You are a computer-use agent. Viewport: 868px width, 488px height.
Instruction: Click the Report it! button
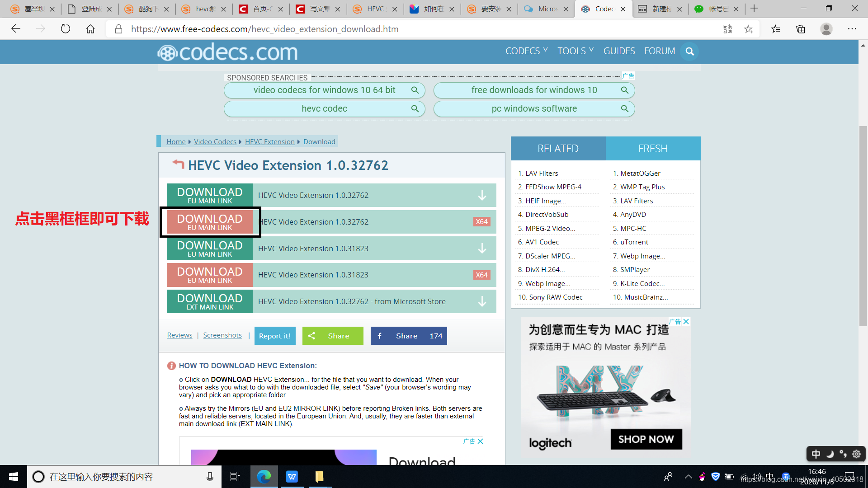coord(275,336)
